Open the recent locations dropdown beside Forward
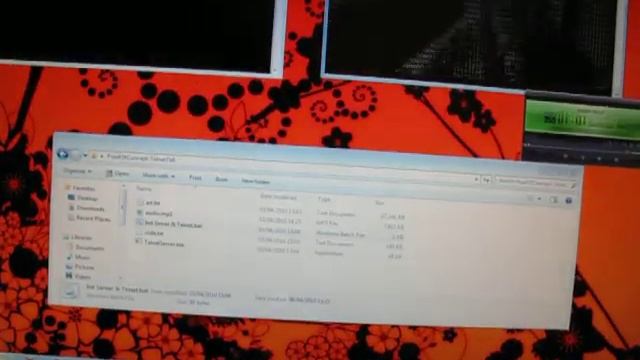This screenshot has height=360, width=640. tap(85, 156)
